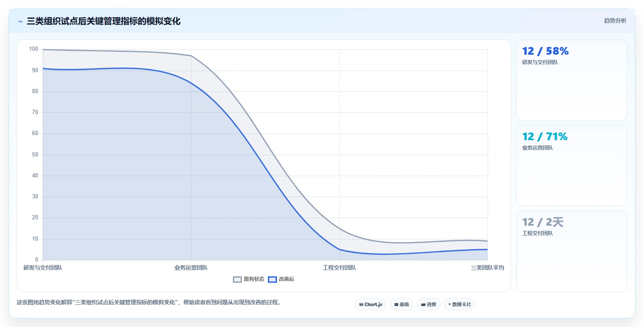Click the y-axis value 0

click(x=37, y=260)
